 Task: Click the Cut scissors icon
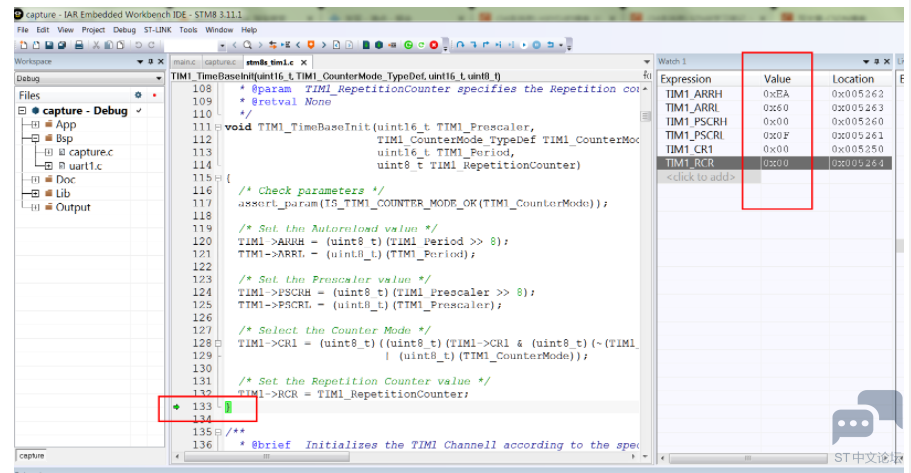click(x=96, y=45)
